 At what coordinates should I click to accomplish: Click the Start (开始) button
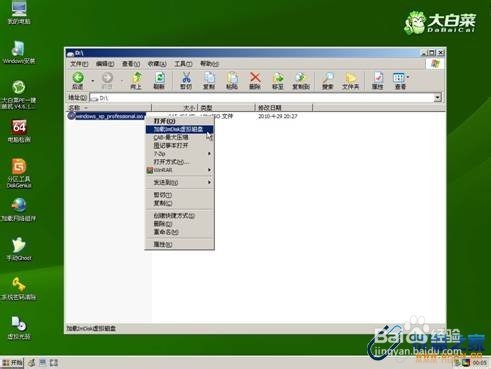(x=12, y=362)
